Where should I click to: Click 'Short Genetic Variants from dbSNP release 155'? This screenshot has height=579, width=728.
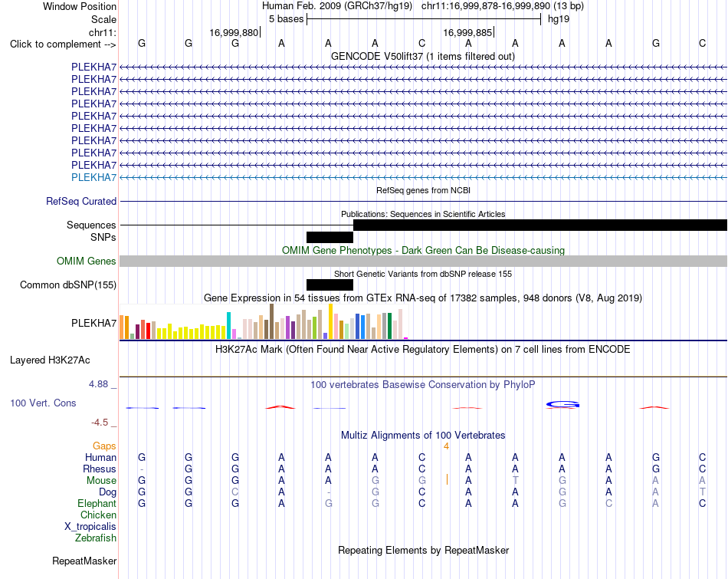pyautogui.click(x=423, y=274)
